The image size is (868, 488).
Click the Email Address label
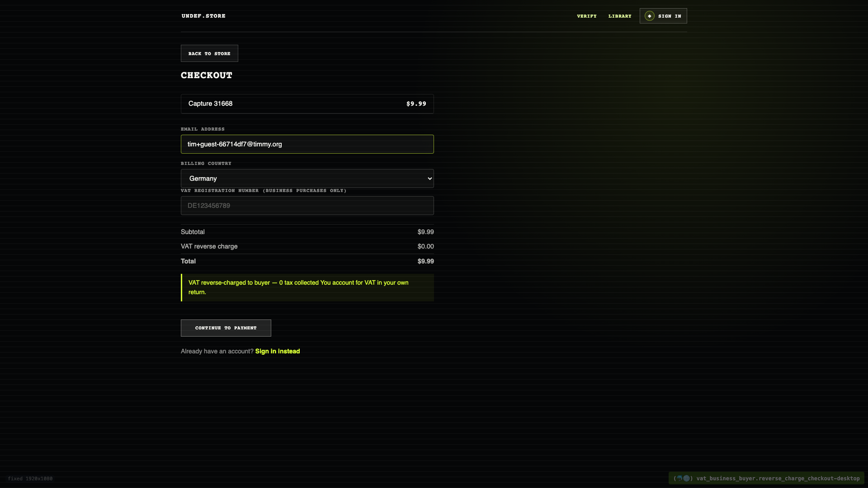tap(203, 129)
